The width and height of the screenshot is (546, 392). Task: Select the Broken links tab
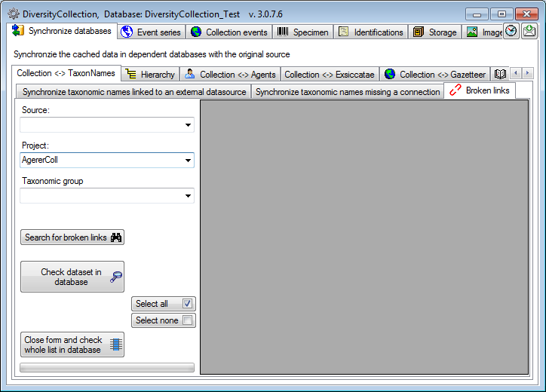480,90
